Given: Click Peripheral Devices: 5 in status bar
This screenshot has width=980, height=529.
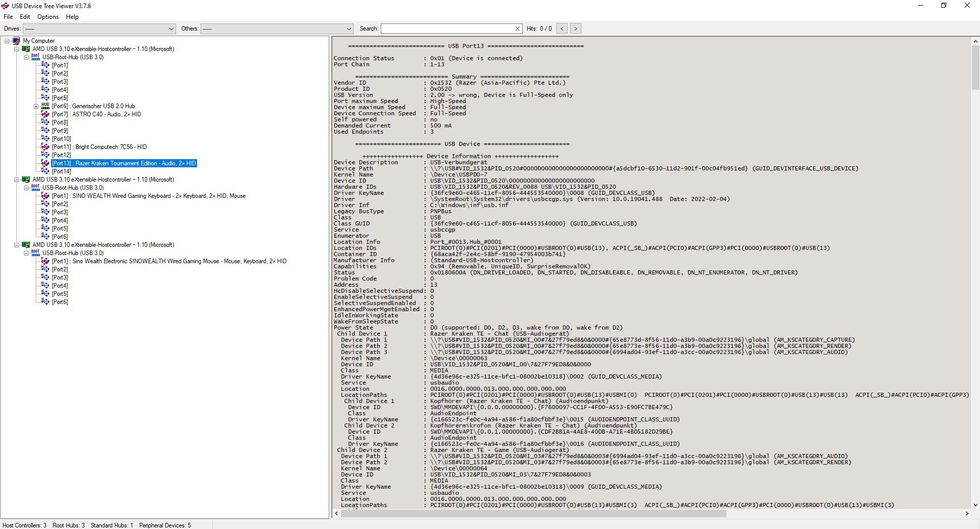Looking at the screenshot, I should 165,525.
